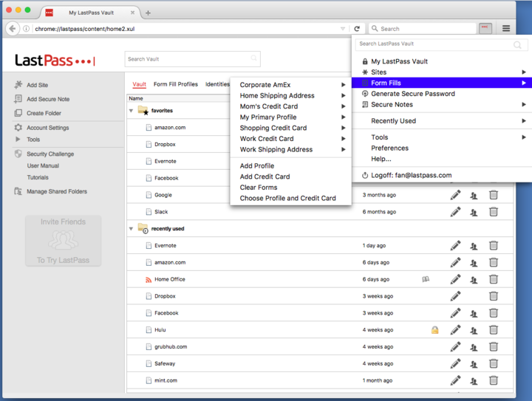Open My LastPass Vault from the menu

tap(399, 61)
